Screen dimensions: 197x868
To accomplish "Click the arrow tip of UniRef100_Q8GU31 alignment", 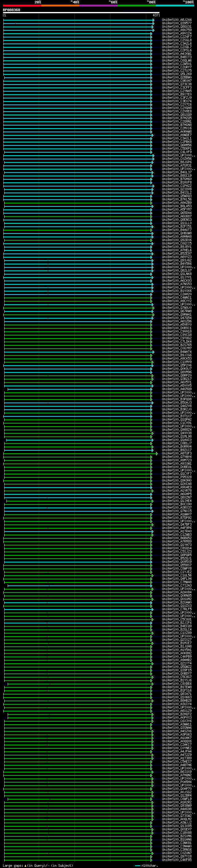I will [x=153, y=27].
